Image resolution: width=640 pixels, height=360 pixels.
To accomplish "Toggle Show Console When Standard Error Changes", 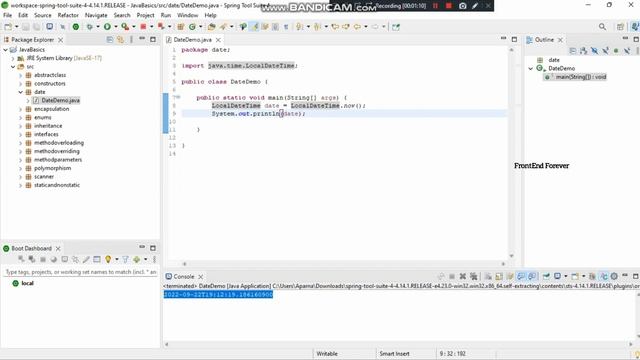I will [x=532, y=276].
